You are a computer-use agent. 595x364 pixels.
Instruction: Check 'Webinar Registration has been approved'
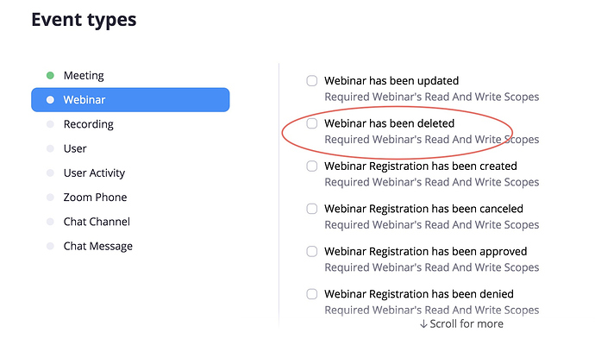[x=312, y=251]
